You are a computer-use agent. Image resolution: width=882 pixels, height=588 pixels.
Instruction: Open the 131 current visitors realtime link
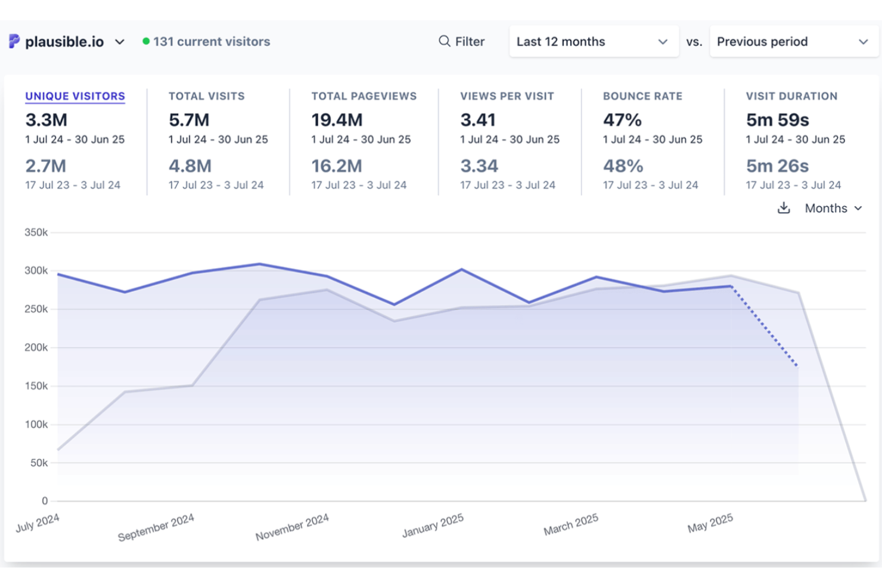click(x=206, y=42)
